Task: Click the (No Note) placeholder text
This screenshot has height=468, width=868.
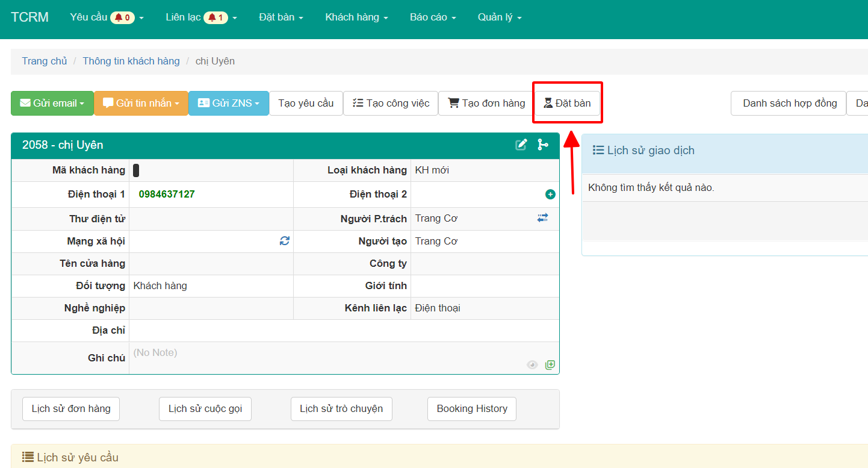Action: pos(155,352)
